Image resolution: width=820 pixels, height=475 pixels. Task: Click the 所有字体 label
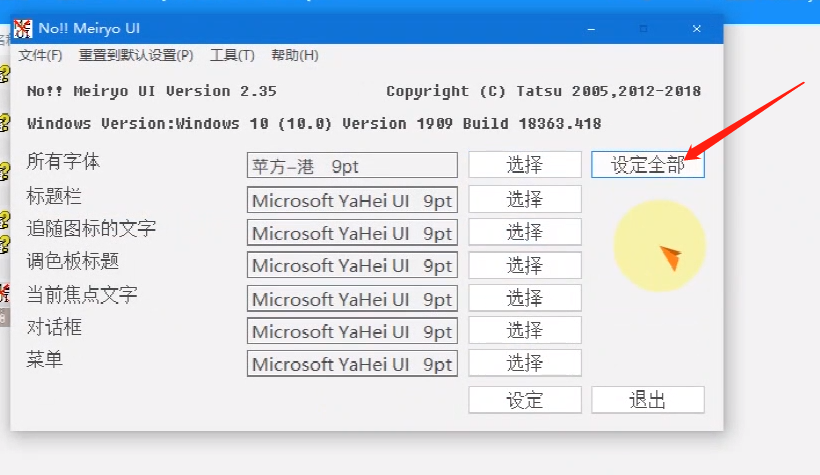[x=63, y=161]
